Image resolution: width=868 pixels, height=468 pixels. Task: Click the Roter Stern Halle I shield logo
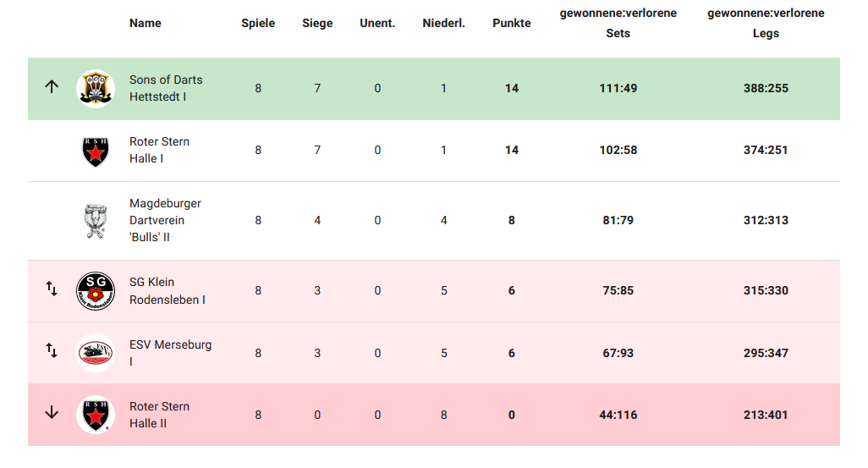point(96,151)
